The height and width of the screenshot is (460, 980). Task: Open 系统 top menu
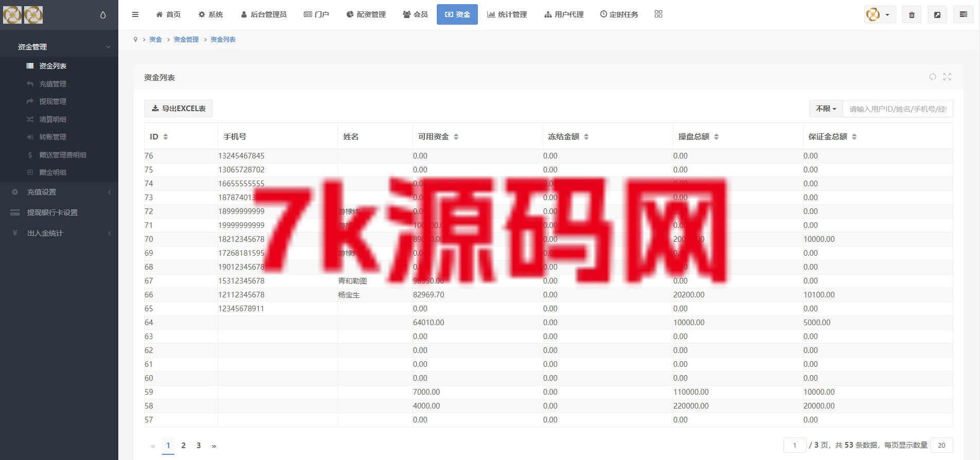point(211,14)
